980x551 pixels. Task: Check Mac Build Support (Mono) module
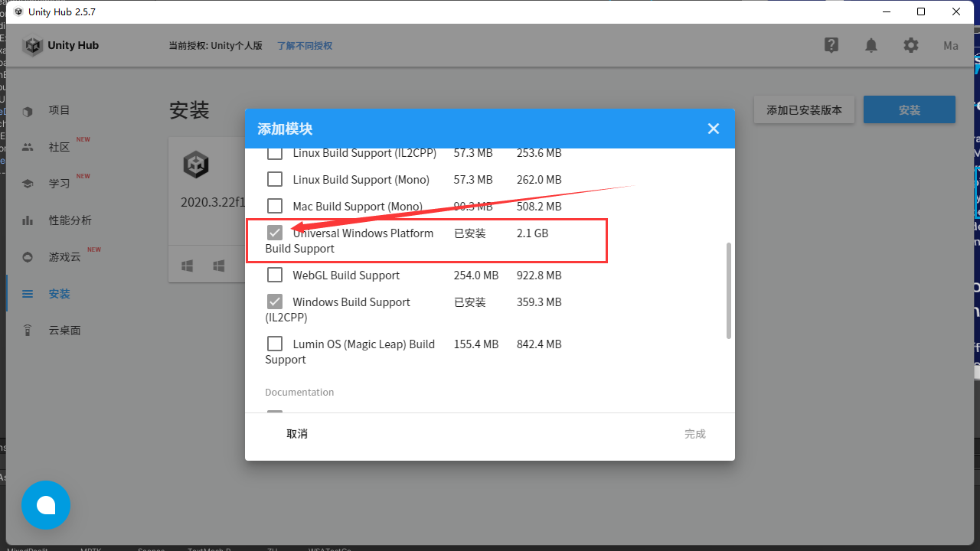275,207
